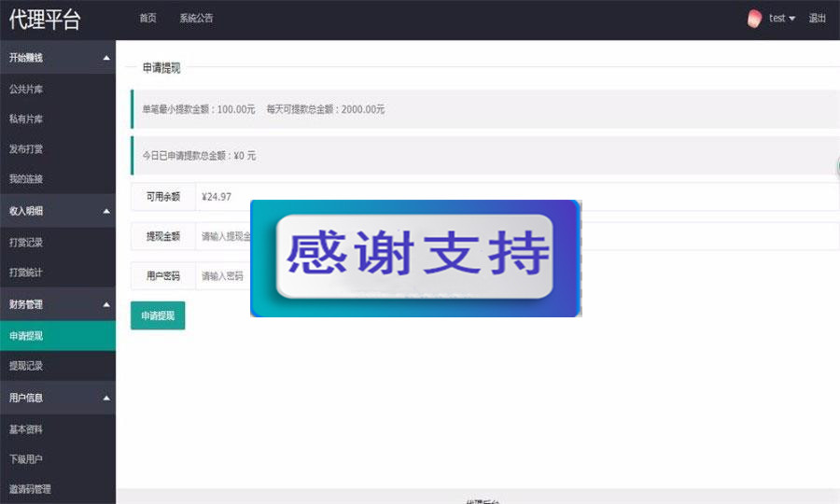Click the 单笔最小提款金额 notice text
Screen dimensions: 840x504
199,109
